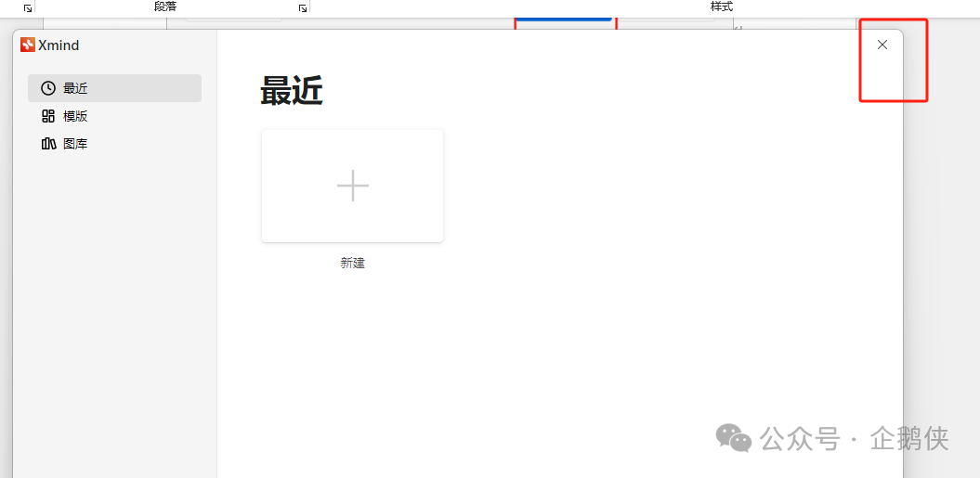Click the clock icon beside 最近
Viewport: 980px width, 478px height.
(x=48, y=88)
